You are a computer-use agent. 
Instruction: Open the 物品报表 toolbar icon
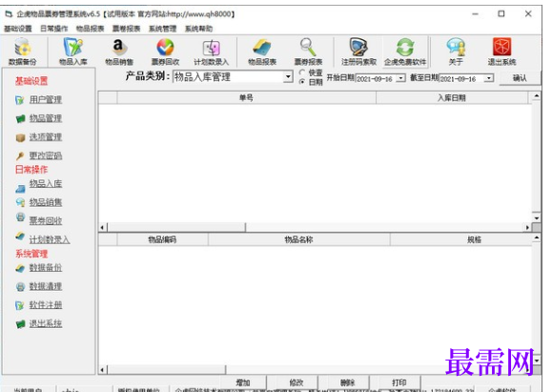262,52
